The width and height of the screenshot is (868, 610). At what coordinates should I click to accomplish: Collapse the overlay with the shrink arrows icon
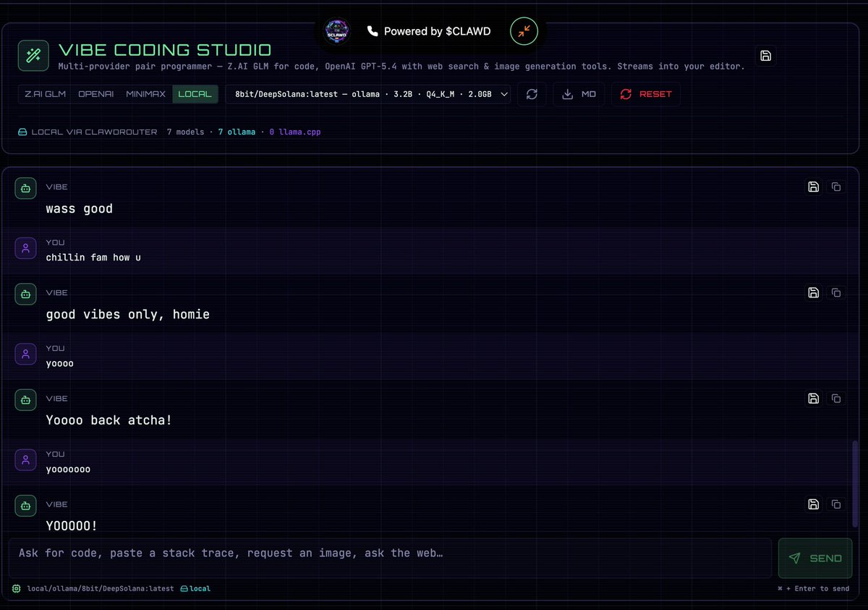coord(524,31)
